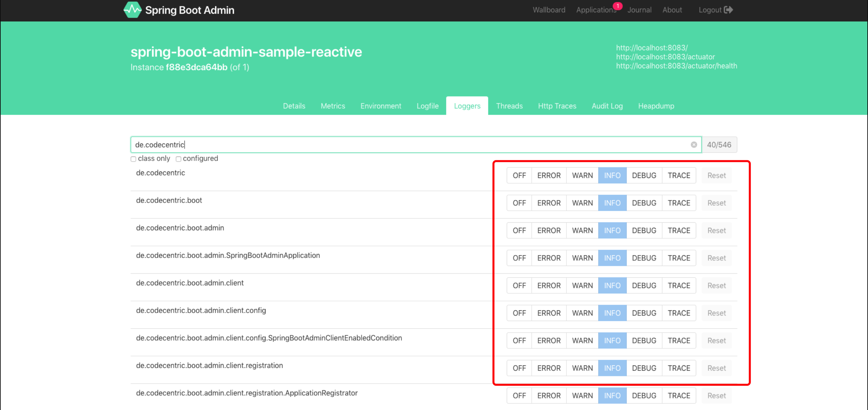Click the instance ID f88e3dca64bb text
Viewport: 868px width, 410px height.
click(196, 67)
